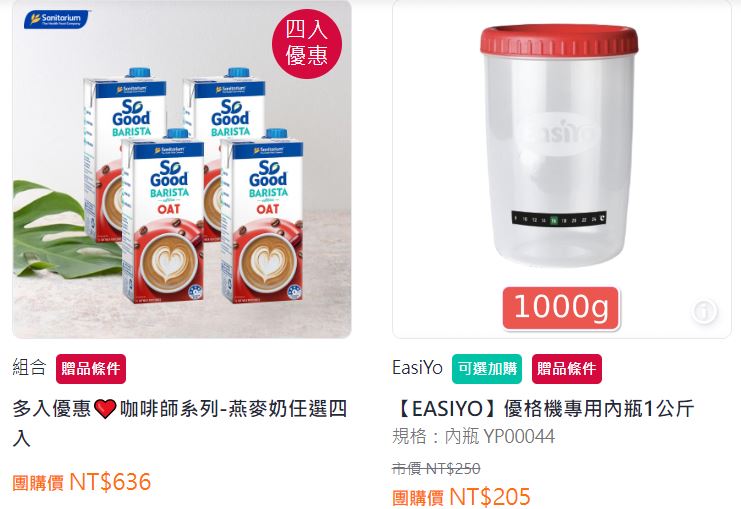This screenshot has width=741, height=509.
Task: Click the red heart emoji in product title
Action: [105, 409]
